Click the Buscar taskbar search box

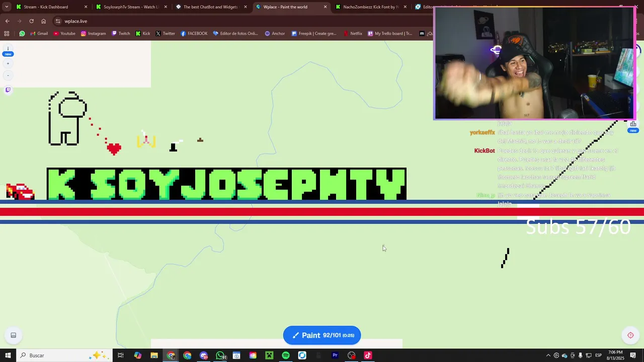point(63,355)
